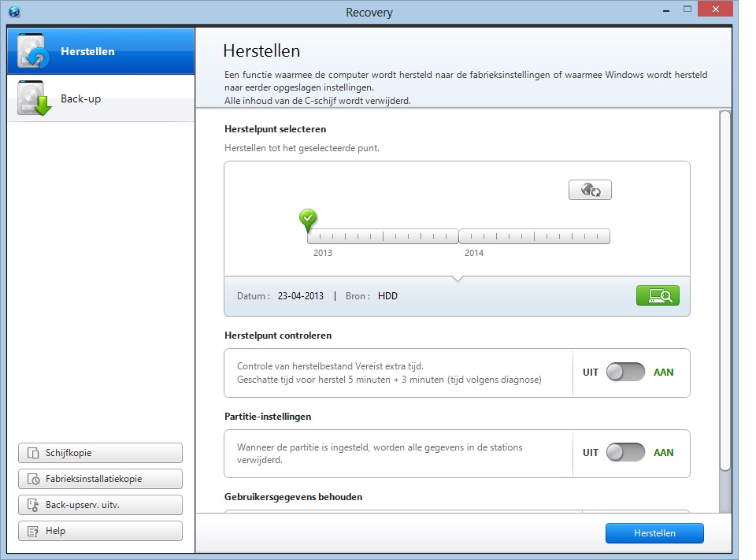Open the Help button
The width and height of the screenshot is (756, 560).
click(x=100, y=531)
